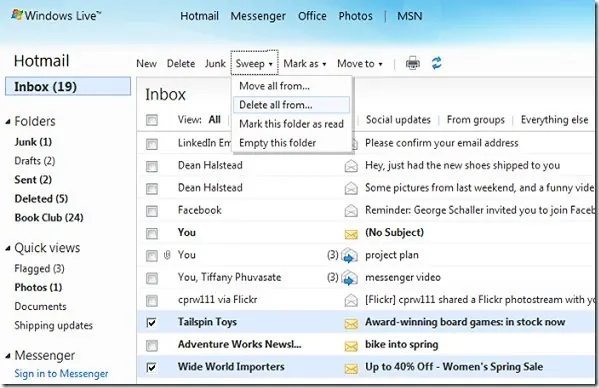Viewport: 599px width, 388px height.
Task: Open Documents quick view
Action: [x=40, y=306]
